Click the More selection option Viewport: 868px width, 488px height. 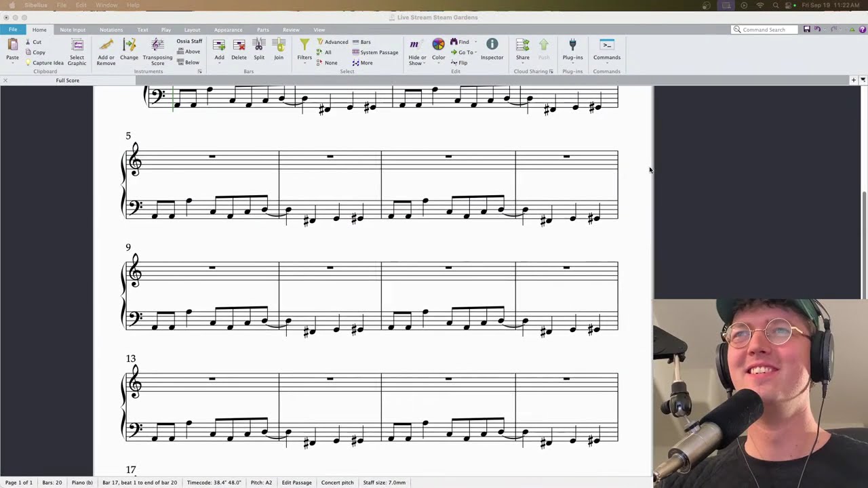pos(362,62)
